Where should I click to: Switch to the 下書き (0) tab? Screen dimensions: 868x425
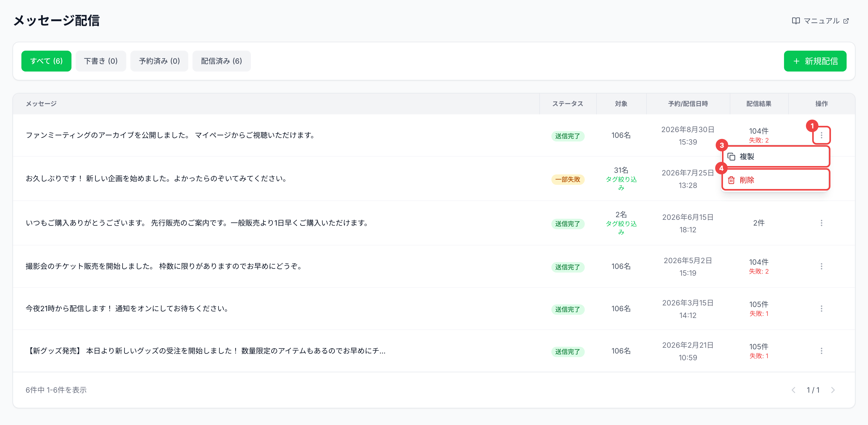[101, 61]
